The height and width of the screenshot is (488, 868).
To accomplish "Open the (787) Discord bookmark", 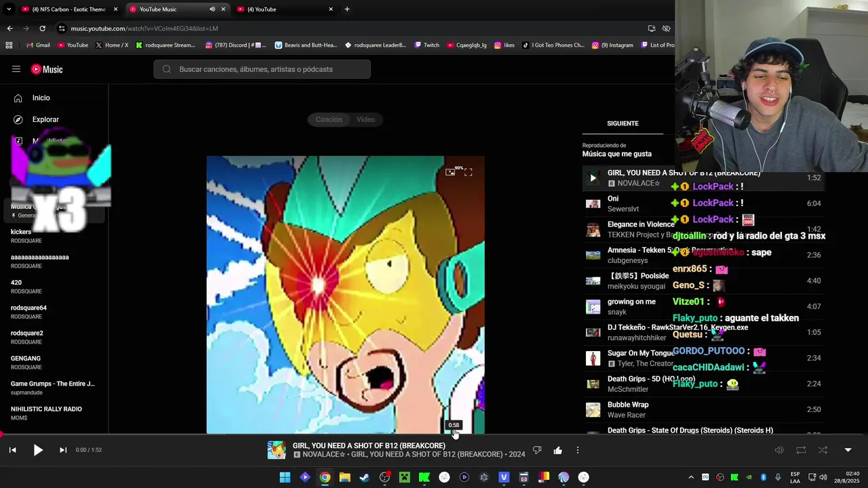I will coord(235,45).
